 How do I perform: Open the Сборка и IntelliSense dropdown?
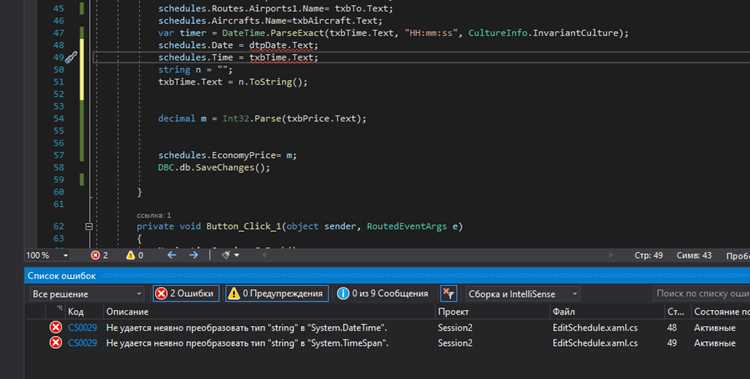click(x=523, y=294)
